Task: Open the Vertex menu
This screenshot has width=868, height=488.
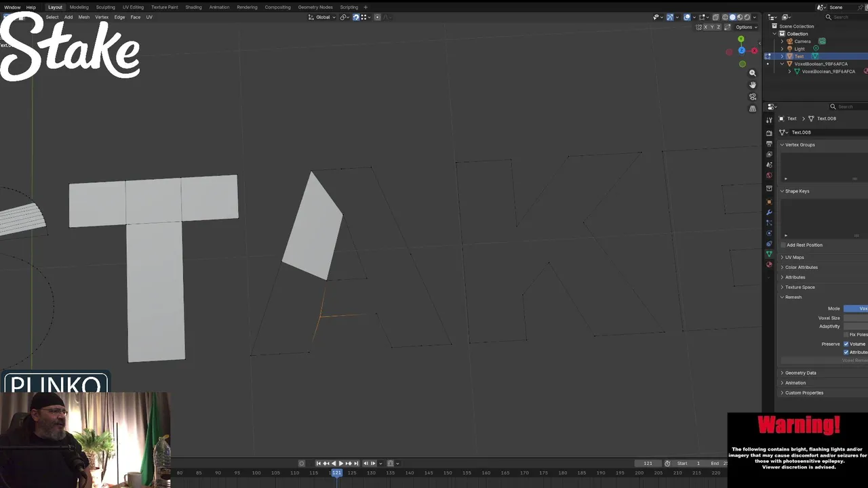Action: (102, 17)
